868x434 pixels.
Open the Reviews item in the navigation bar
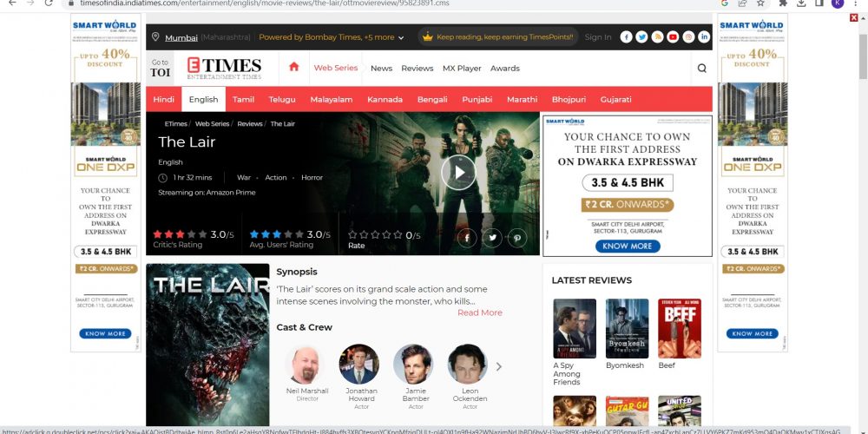[x=418, y=68]
